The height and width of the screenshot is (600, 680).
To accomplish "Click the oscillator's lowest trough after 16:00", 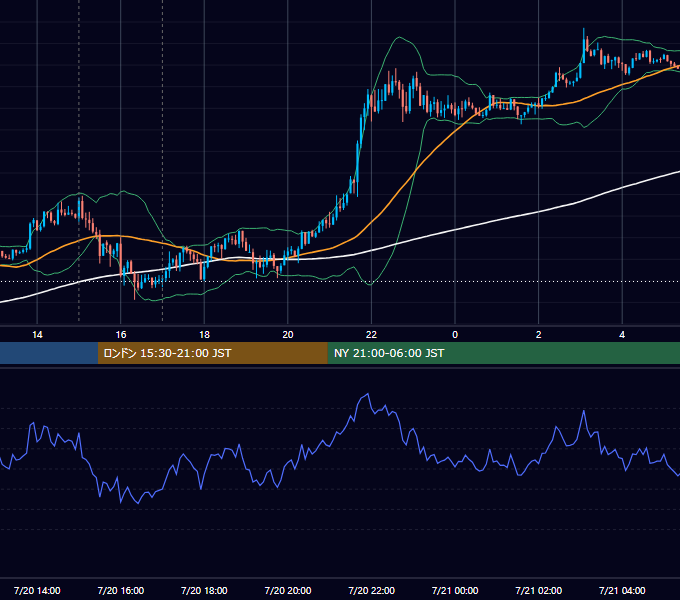I will tap(138, 503).
